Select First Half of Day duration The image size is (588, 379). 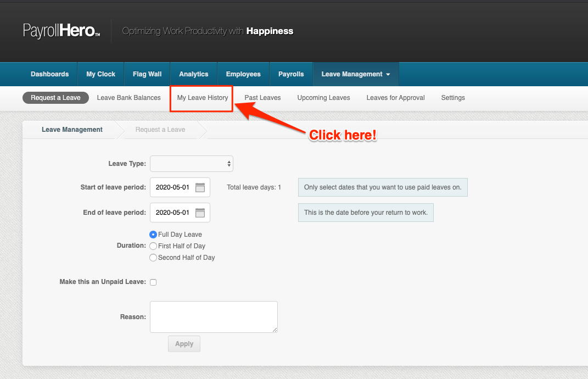click(x=153, y=246)
